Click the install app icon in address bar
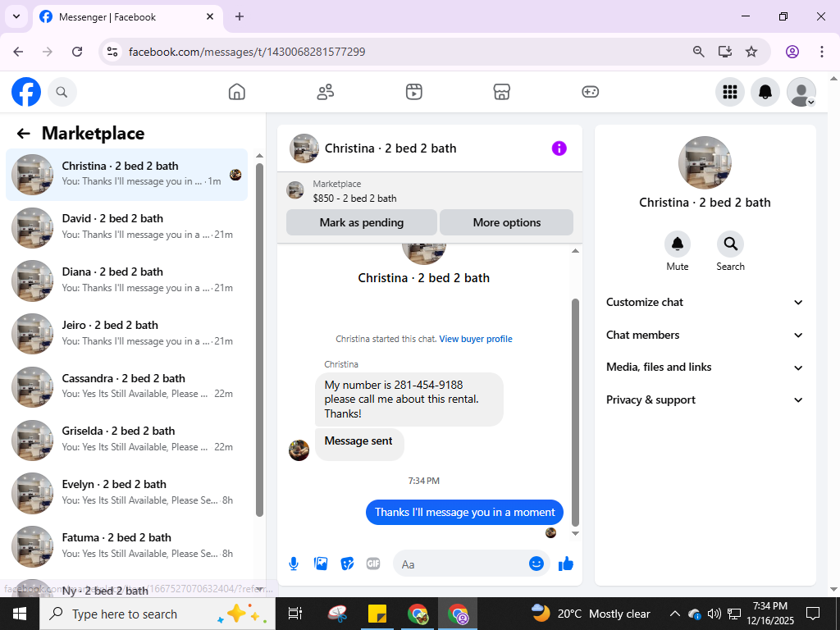The width and height of the screenshot is (840, 630). 725,52
